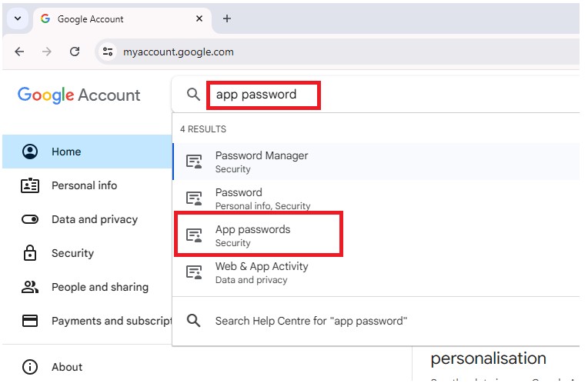
Task: Click the site information icon in address bar
Action: click(x=108, y=52)
